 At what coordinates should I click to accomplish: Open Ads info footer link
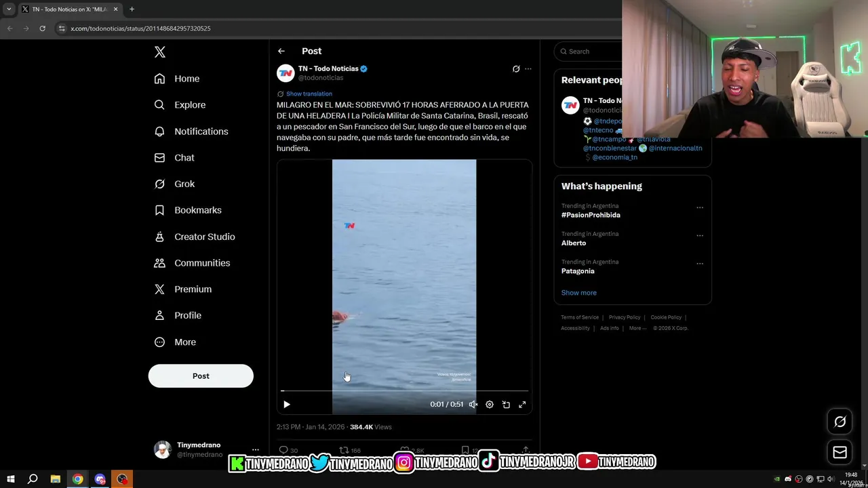point(610,328)
